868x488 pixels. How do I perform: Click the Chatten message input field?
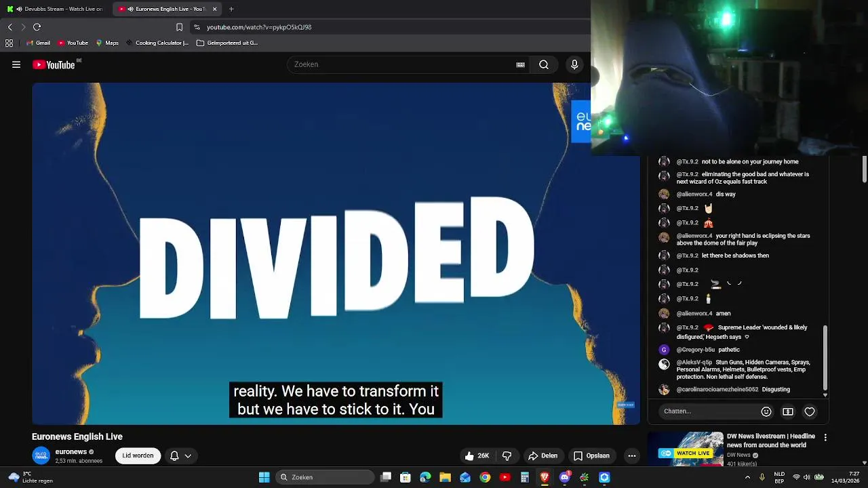[709, 411]
